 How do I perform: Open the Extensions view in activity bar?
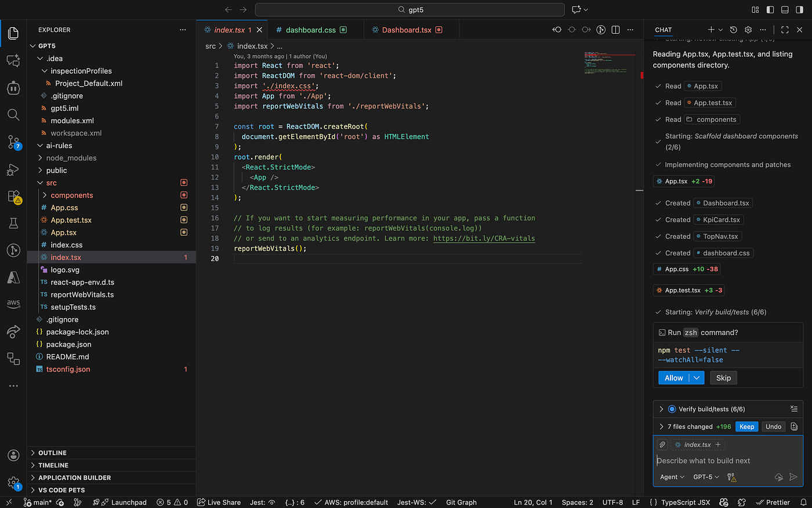pyautogui.click(x=13, y=196)
